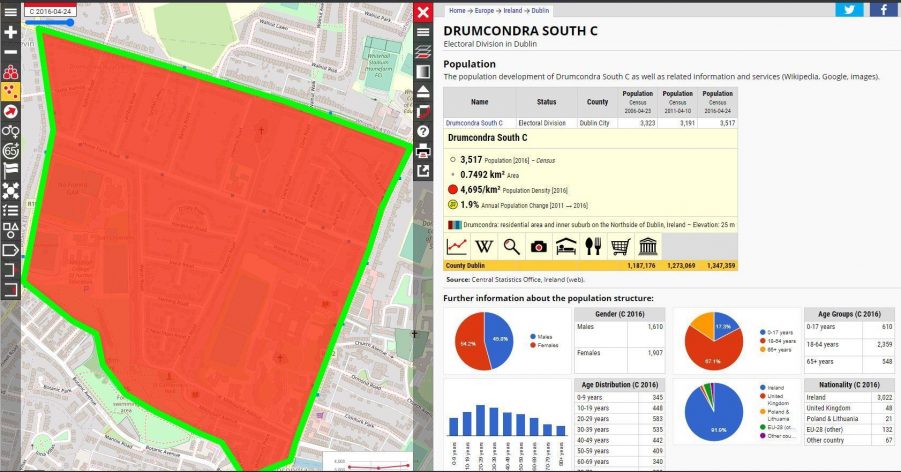901x472 pixels.
Task: Select the population size circles icon
Action: point(10,72)
